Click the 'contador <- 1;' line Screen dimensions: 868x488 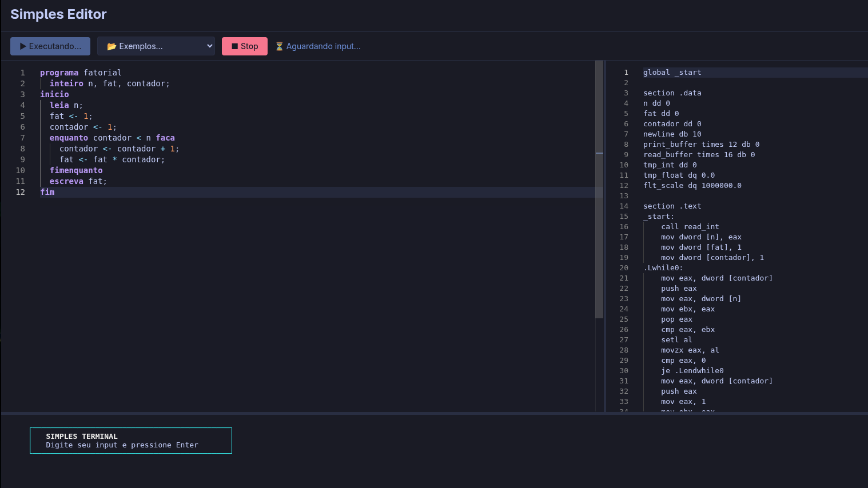pyautogui.click(x=83, y=127)
